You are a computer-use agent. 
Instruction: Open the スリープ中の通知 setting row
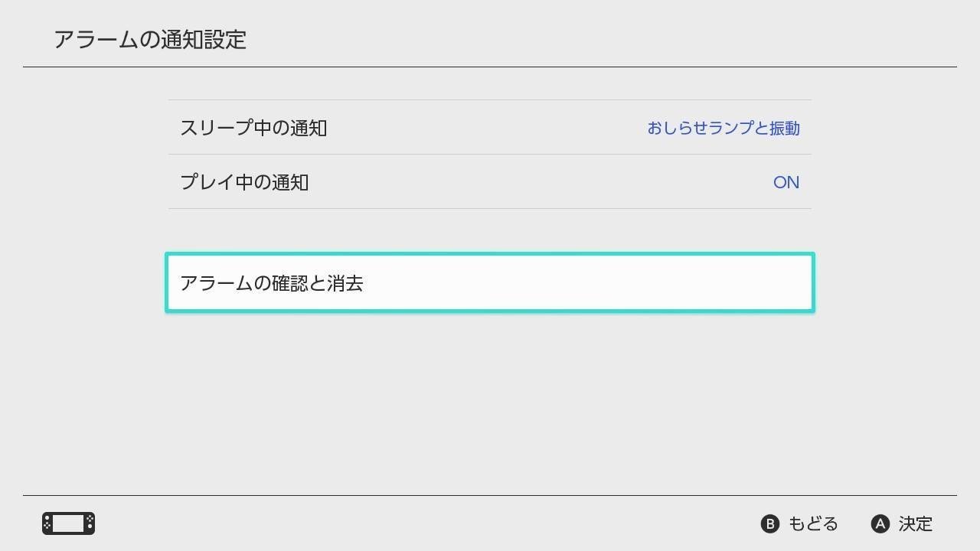pos(490,127)
